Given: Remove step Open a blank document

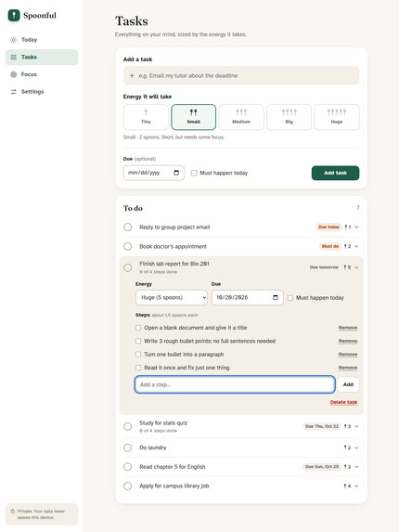Looking at the screenshot, I should pos(348,328).
